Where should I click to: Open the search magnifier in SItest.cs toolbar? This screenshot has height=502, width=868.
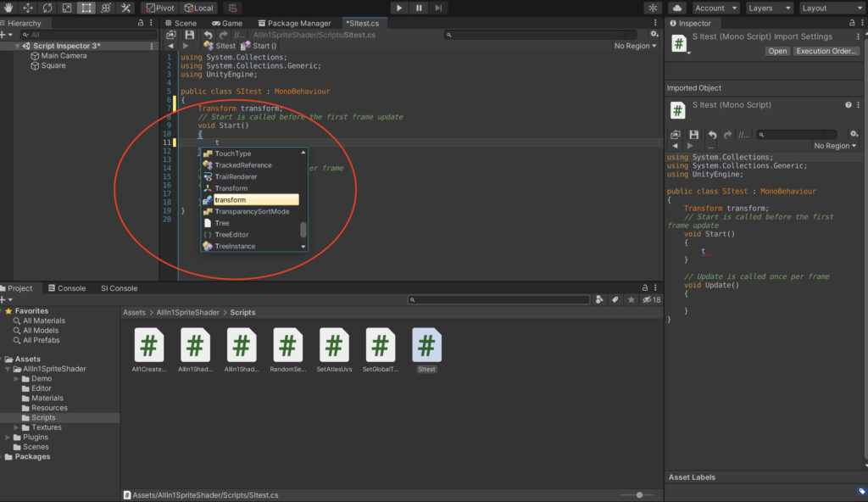pyautogui.click(x=448, y=35)
